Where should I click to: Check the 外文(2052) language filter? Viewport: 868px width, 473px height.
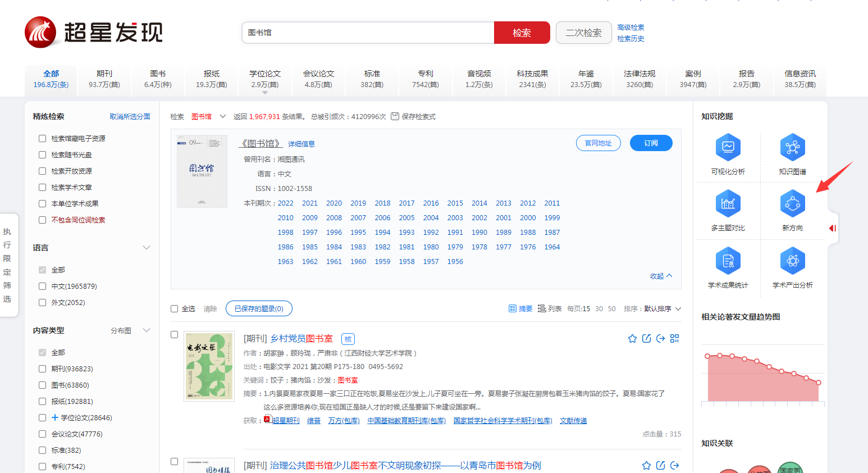tap(42, 302)
